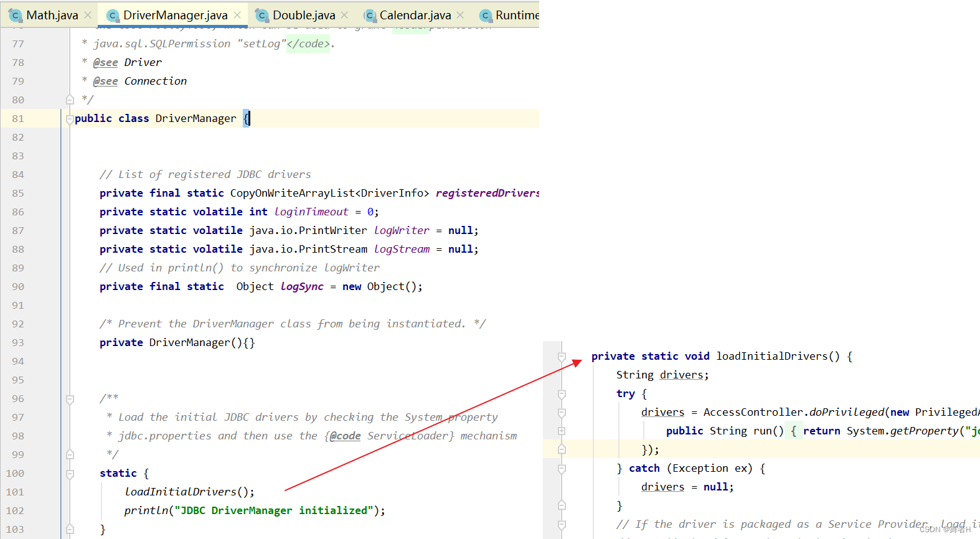The width and height of the screenshot is (980, 539).
Task: Close the Calendar.java tab
Action: [460, 15]
